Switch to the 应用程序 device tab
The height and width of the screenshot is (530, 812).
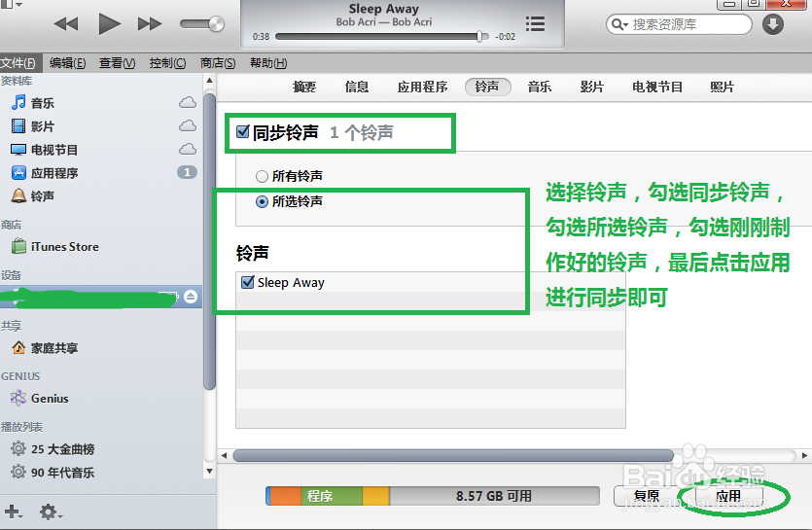tap(422, 87)
